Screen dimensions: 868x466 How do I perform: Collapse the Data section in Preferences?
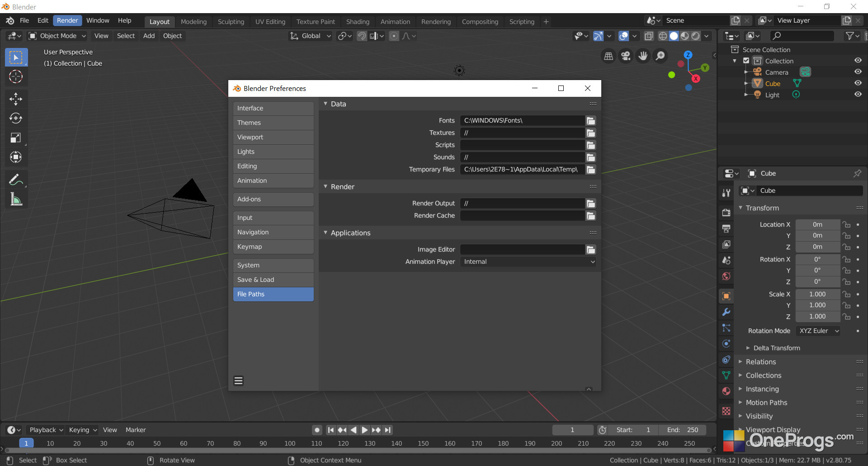point(325,104)
